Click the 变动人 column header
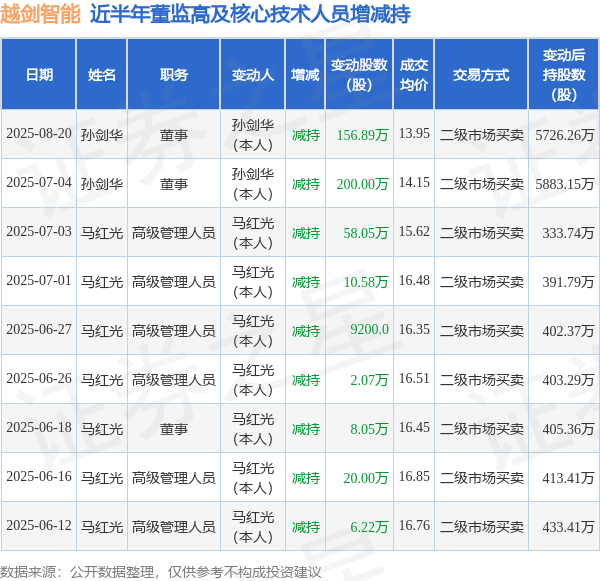 tap(253, 75)
